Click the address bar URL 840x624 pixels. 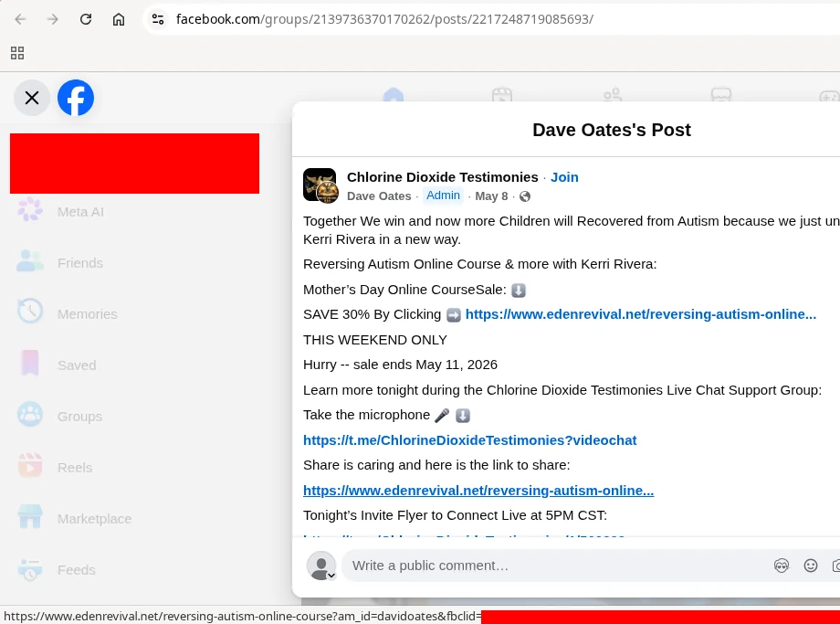[x=384, y=19]
